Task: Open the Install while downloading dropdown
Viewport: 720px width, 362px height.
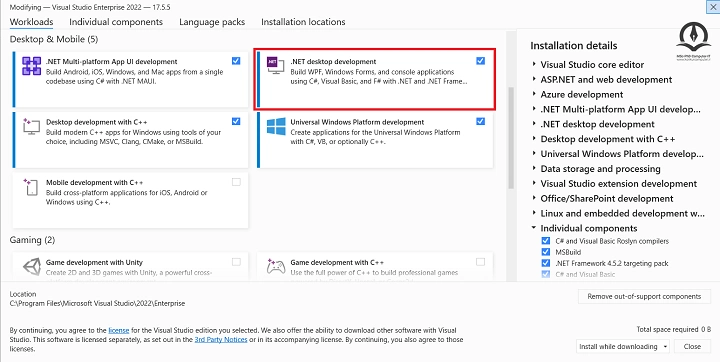Action: tap(623, 346)
